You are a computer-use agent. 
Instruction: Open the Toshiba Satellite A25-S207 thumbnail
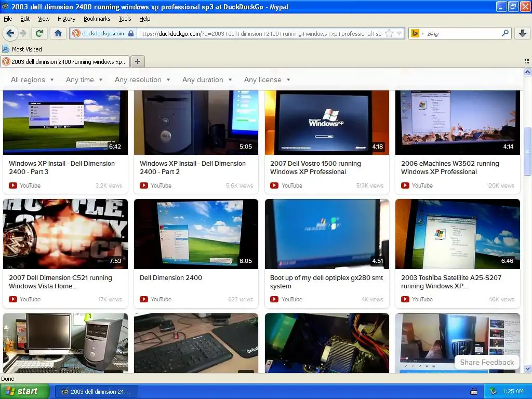pos(458,234)
